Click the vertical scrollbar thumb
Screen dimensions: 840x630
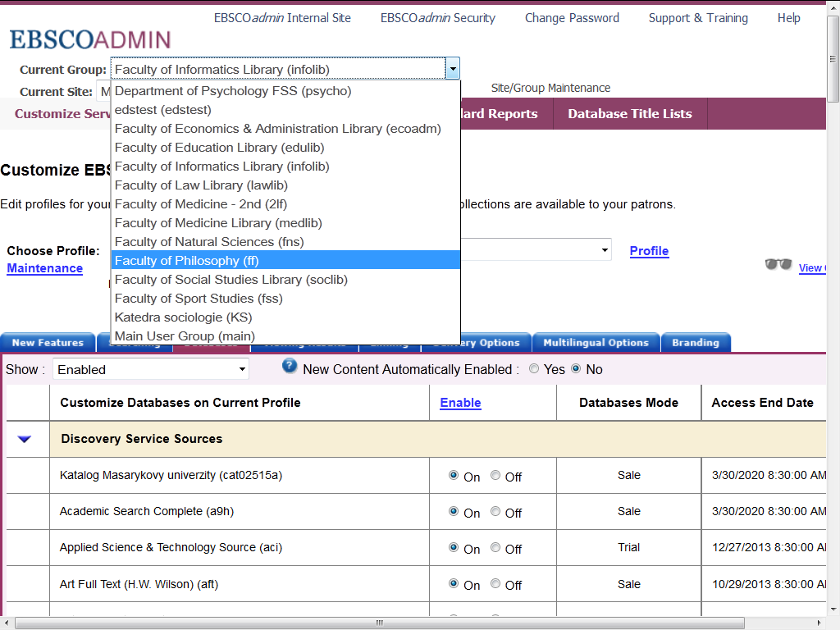point(833,58)
